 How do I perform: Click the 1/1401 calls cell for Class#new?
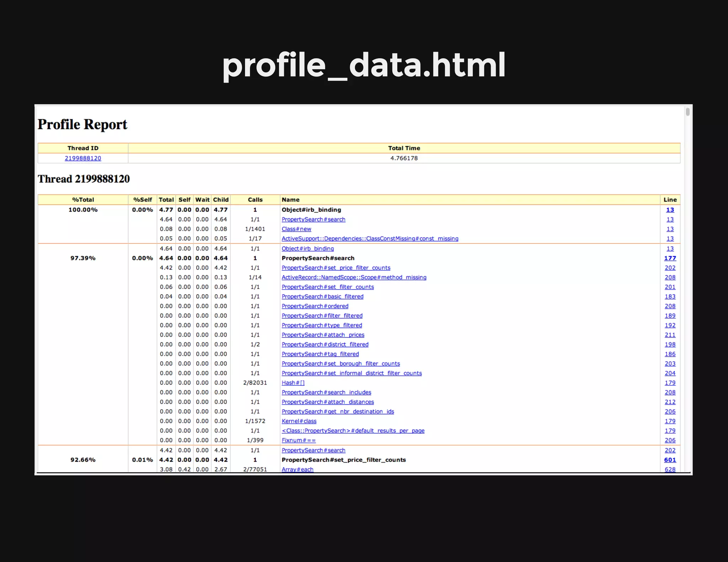[x=255, y=229]
